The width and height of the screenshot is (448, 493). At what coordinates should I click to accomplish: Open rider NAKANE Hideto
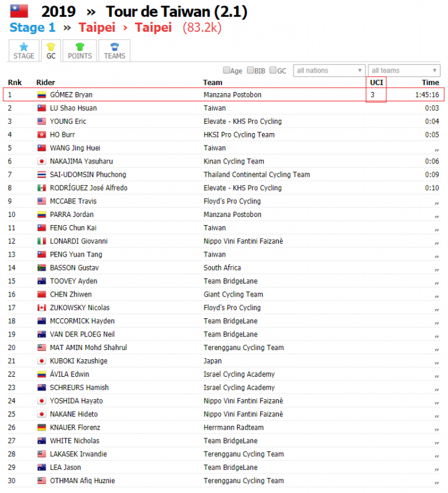click(73, 414)
